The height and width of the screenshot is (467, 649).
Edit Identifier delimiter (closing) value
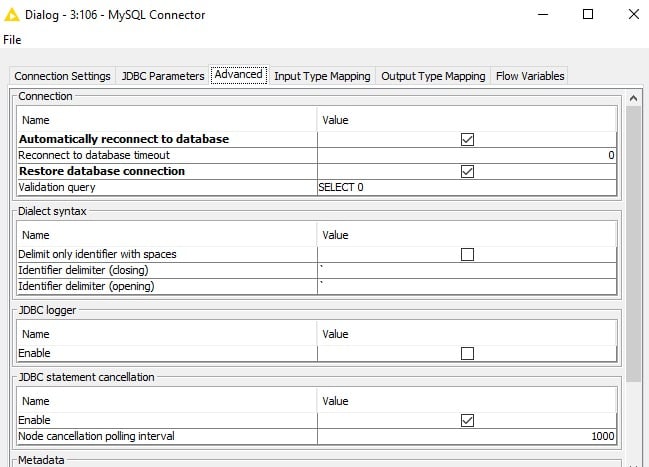[x=467, y=270]
